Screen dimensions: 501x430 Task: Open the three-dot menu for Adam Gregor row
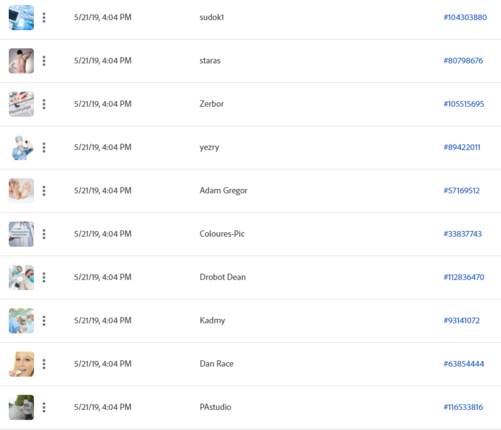(x=44, y=191)
